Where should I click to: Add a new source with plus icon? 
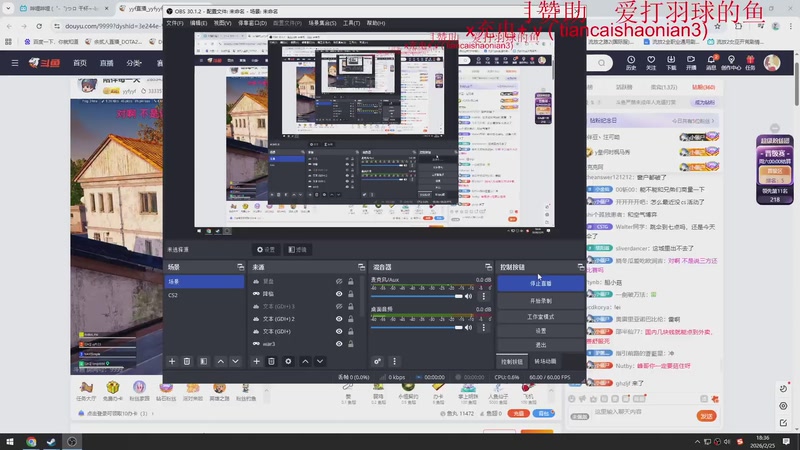pos(256,361)
